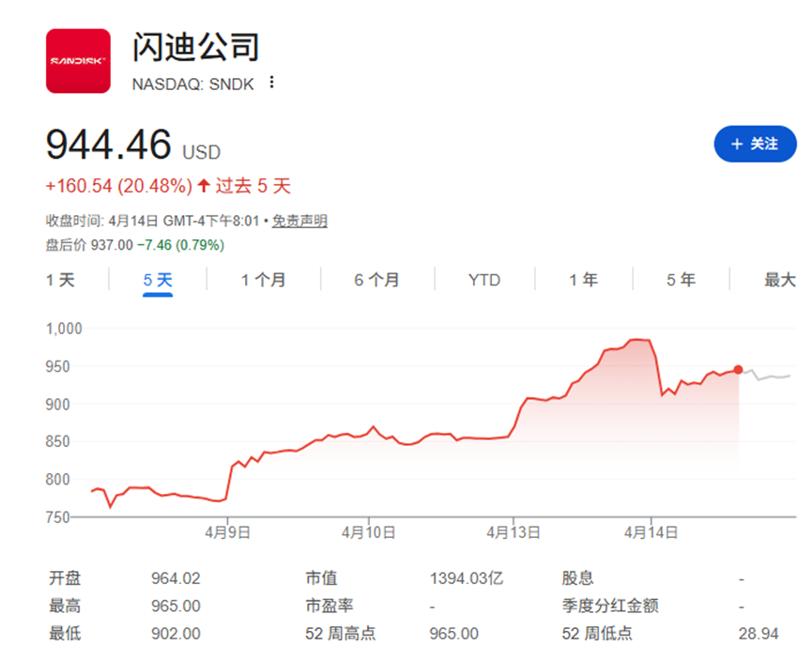Click the red current price dot on chart
Viewport: 812px width, 661px height.
(739, 370)
